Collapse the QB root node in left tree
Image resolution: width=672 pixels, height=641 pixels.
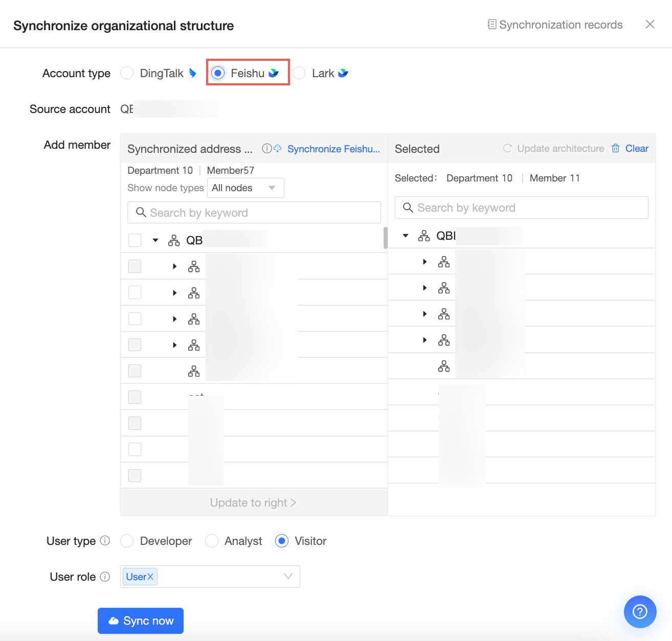click(x=155, y=240)
